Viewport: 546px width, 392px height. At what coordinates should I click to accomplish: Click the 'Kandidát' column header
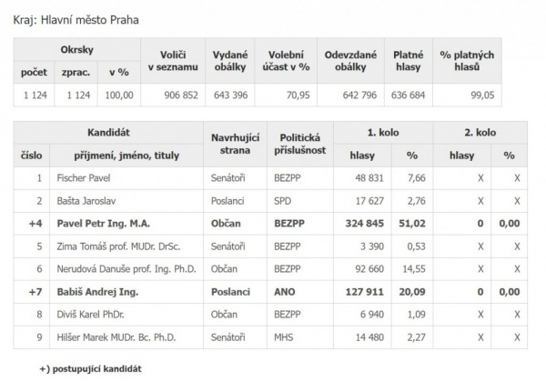107,133
